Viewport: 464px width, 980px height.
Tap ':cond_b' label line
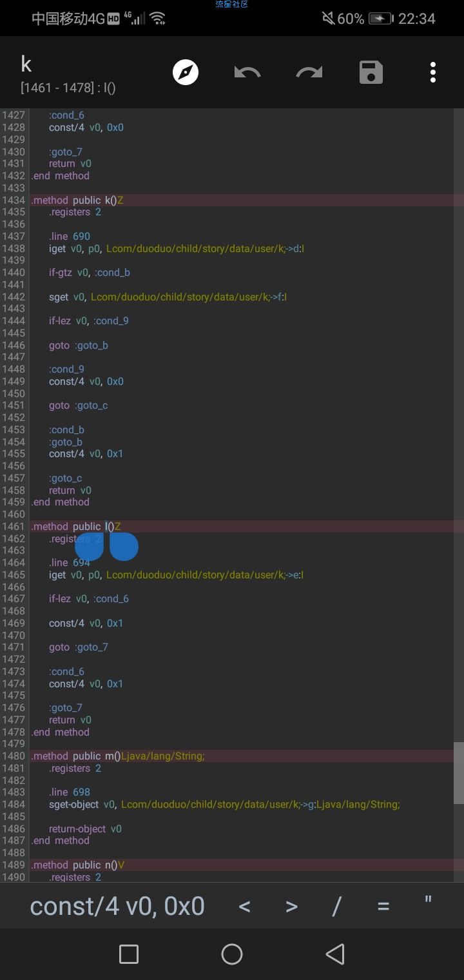[x=66, y=430]
